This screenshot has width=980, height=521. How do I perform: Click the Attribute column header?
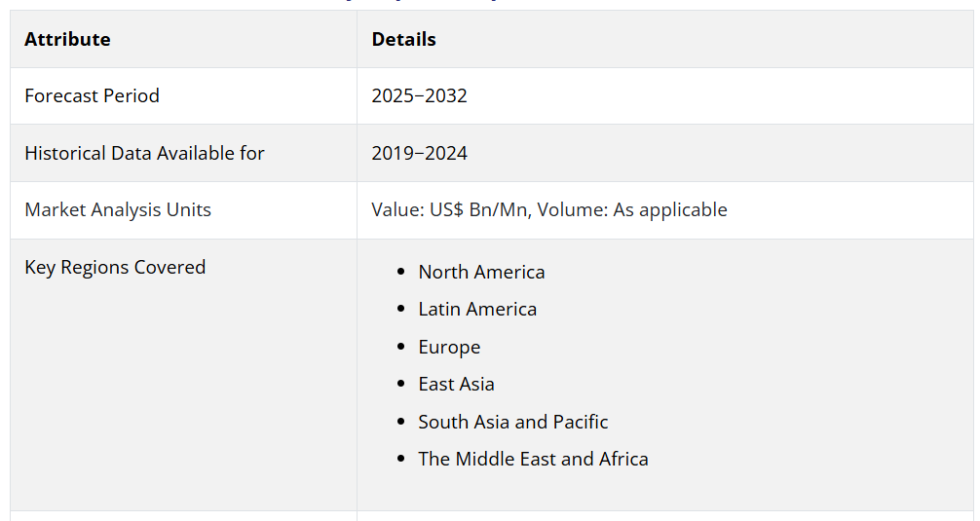pos(67,40)
